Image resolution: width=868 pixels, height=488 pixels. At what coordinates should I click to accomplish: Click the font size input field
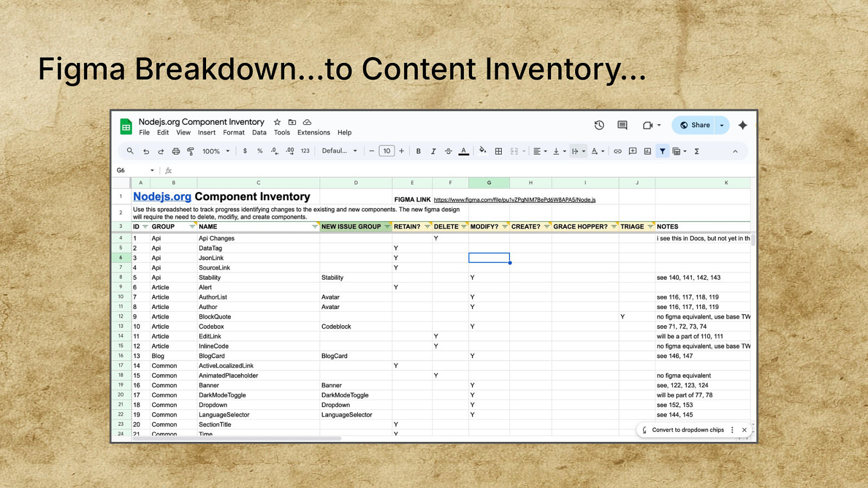pyautogui.click(x=386, y=151)
